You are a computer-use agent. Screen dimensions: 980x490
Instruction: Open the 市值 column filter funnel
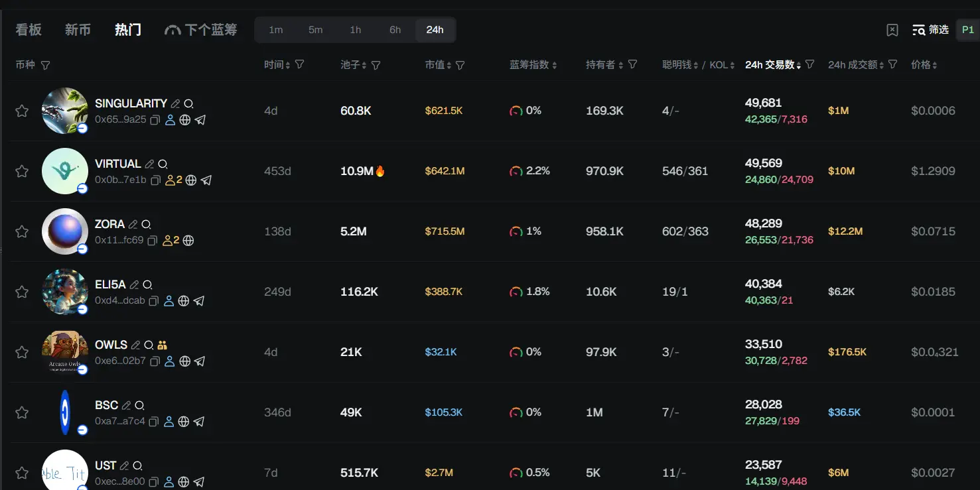tap(460, 65)
